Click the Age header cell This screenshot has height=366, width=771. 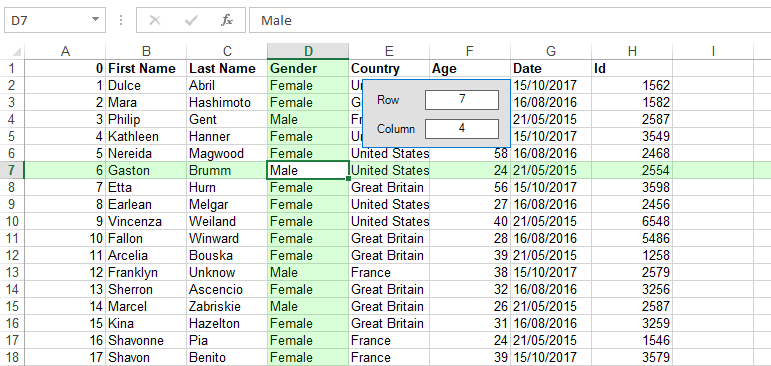[x=470, y=68]
